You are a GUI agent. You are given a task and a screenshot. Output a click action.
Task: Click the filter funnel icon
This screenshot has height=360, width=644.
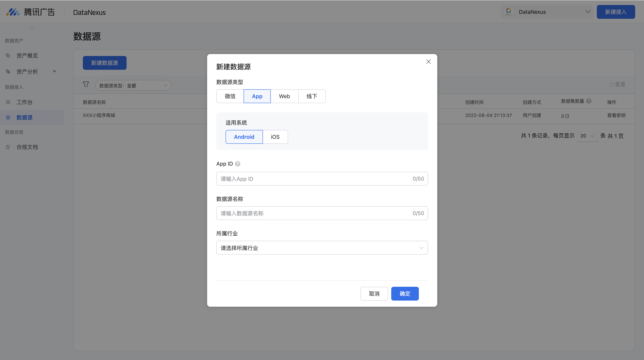tap(86, 85)
